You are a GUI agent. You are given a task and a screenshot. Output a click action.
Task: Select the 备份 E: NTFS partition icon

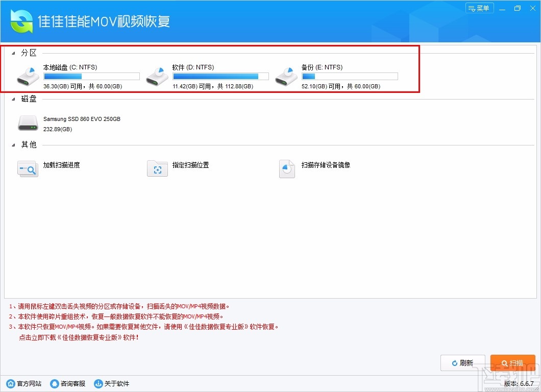286,75
